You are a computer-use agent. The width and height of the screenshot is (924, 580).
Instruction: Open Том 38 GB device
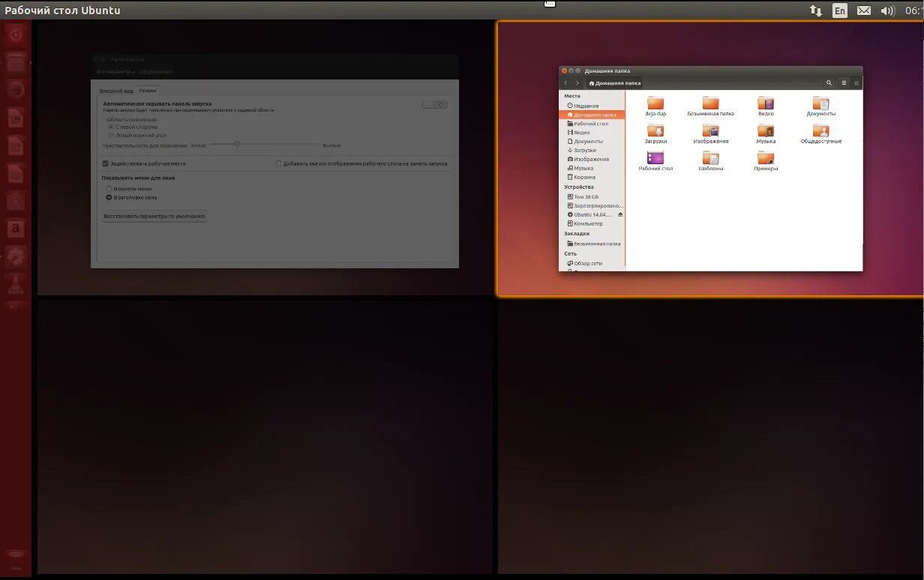click(x=592, y=197)
